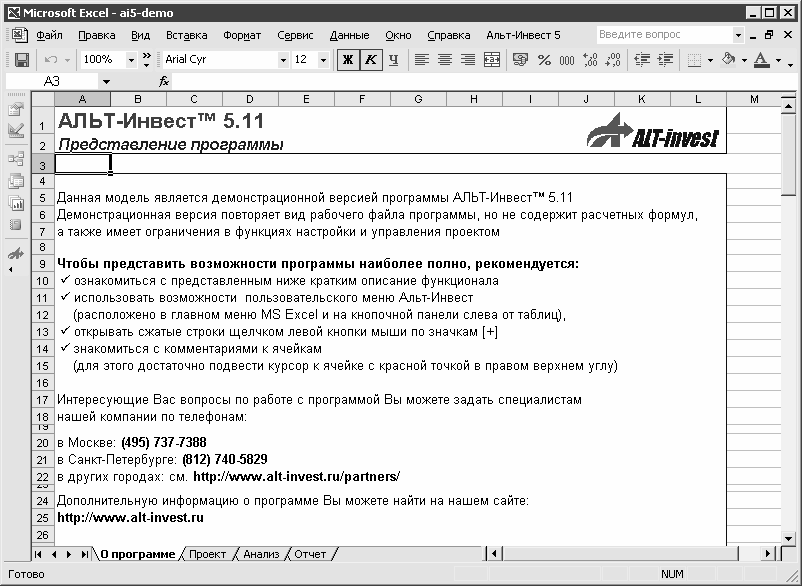Toggle Bold (Ж) formatting

coord(348,60)
